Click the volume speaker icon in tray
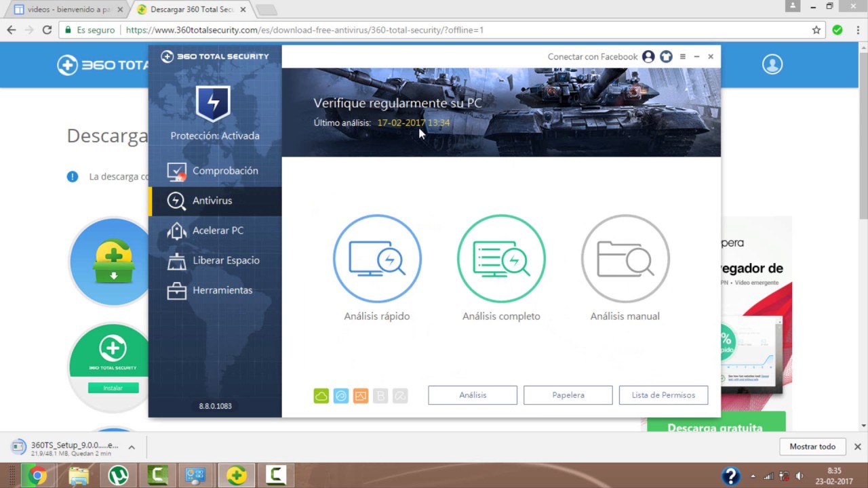This screenshot has width=868, height=488. (x=800, y=476)
